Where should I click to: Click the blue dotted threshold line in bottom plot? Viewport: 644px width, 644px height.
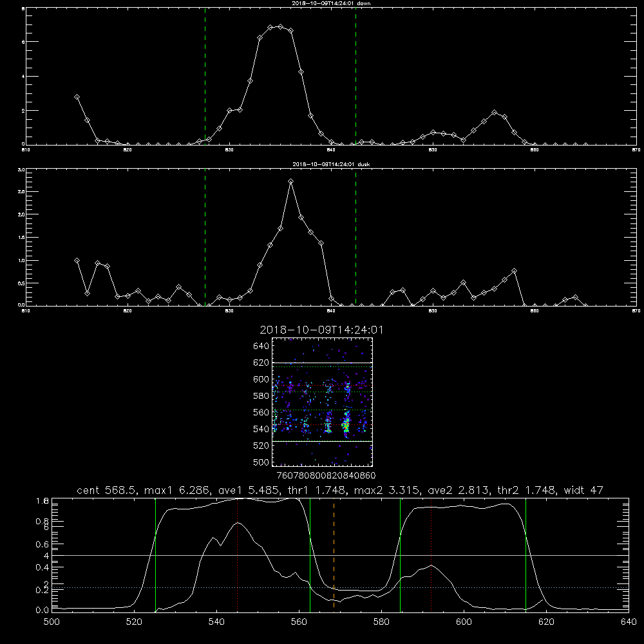(340, 588)
